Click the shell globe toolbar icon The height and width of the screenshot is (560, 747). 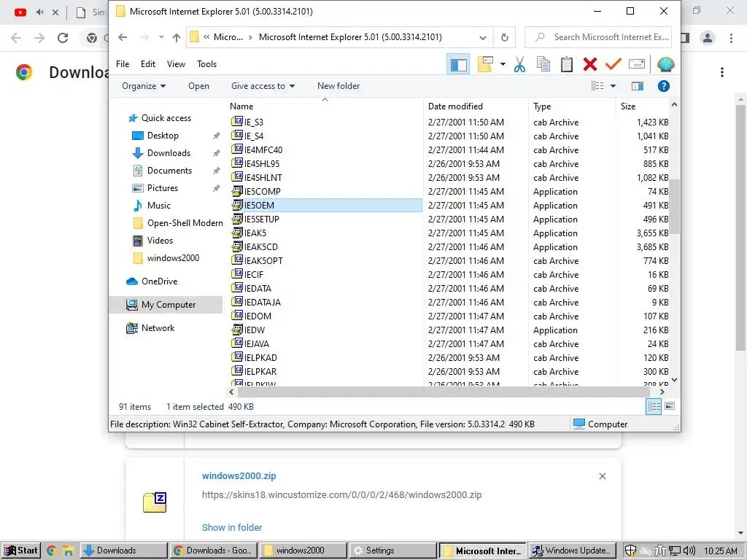[x=665, y=64]
